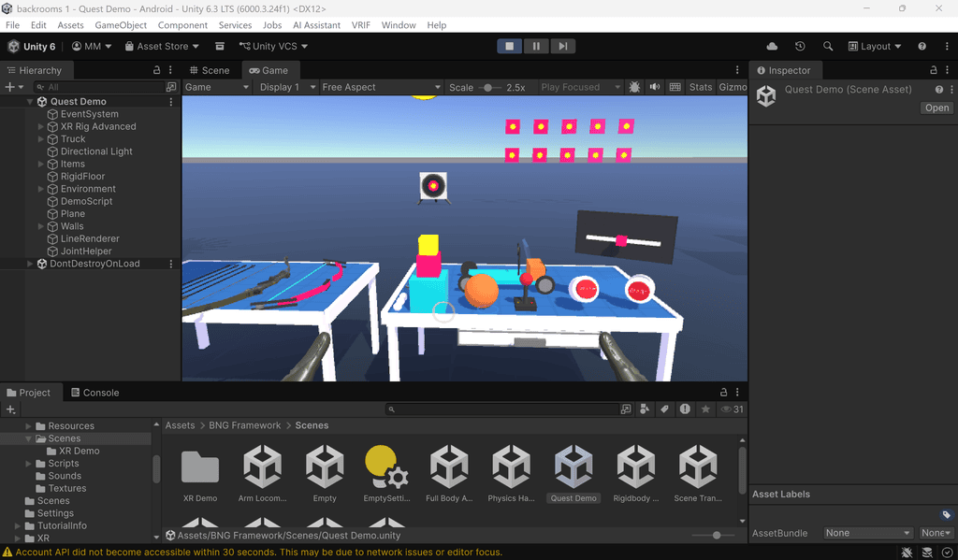Expand the Truck object
Image resolution: width=958 pixels, height=560 pixels.
coord(41,139)
